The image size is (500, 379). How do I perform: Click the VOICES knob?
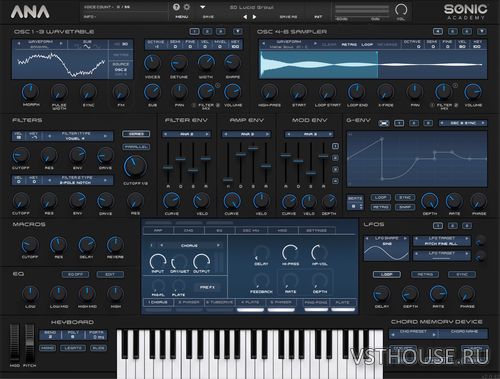point(152,63)
